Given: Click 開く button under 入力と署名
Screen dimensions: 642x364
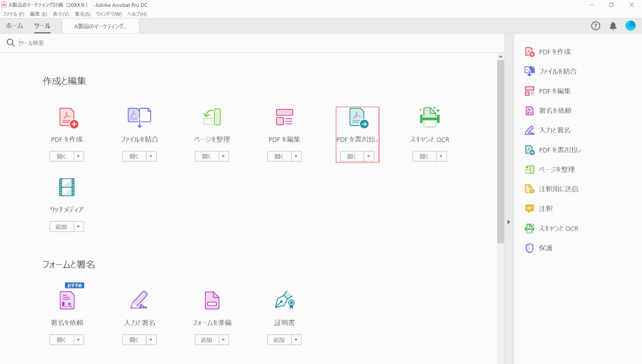Looking at the screenshot, I should click(134, 340).
